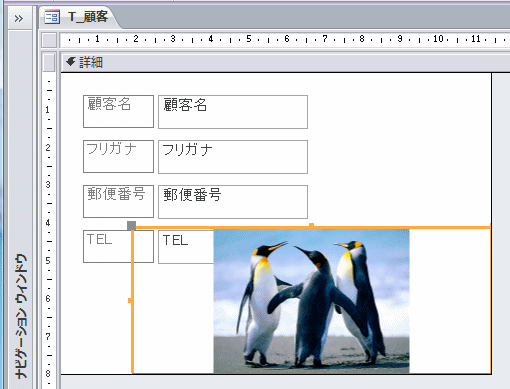
Task: Click the horizontal ruler at the 5 mark
Action: click(x=249, y=39)
